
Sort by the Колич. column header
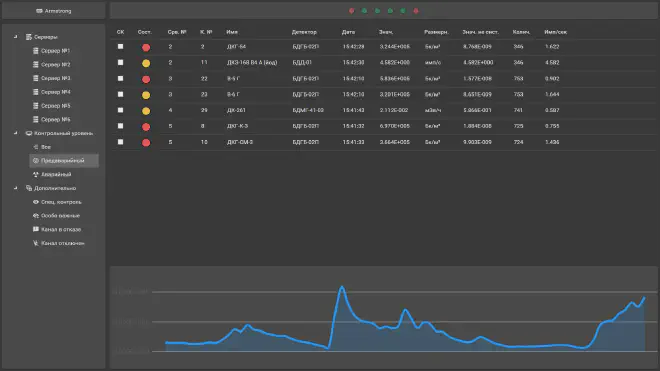pyautogui.click(x=521, y=32)
